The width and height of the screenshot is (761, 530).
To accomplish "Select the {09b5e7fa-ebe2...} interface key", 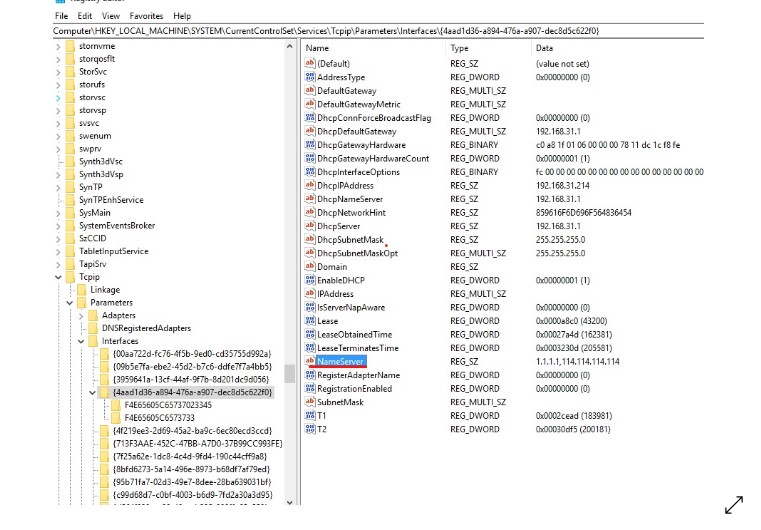I will [x=192, y=366].
